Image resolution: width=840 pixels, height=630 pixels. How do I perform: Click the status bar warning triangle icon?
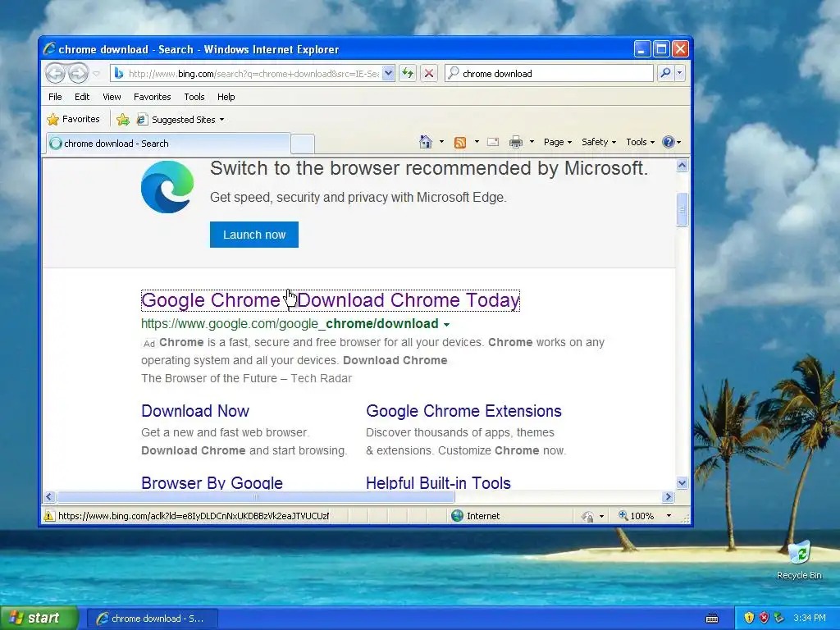(48, 516)
